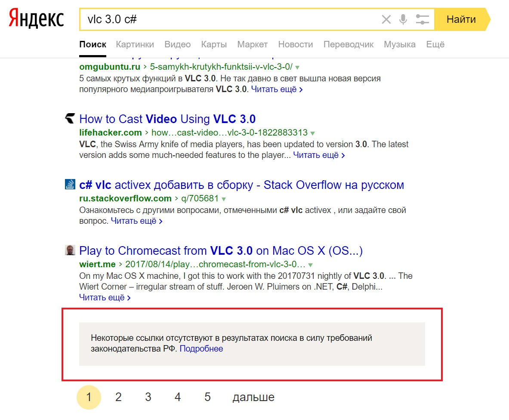Viewport: 509px width, 420px height.
Task: Activate voice search microphone icon
Action: [x=403, y=19]
